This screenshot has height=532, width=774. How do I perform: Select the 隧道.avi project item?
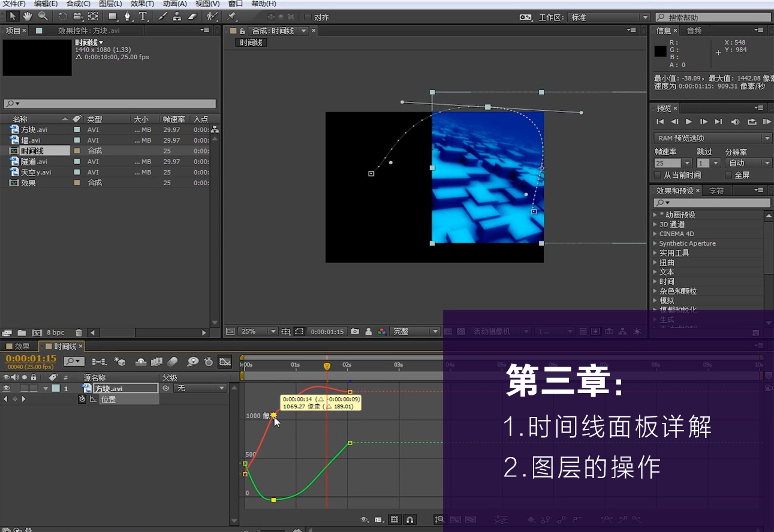pyautogui.click(x=34, y=162)
